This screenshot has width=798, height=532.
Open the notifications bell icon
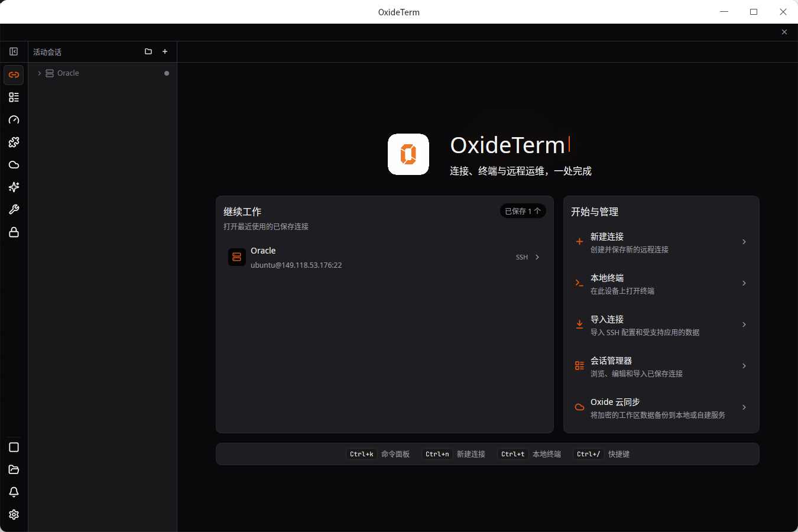coord(14,492)
